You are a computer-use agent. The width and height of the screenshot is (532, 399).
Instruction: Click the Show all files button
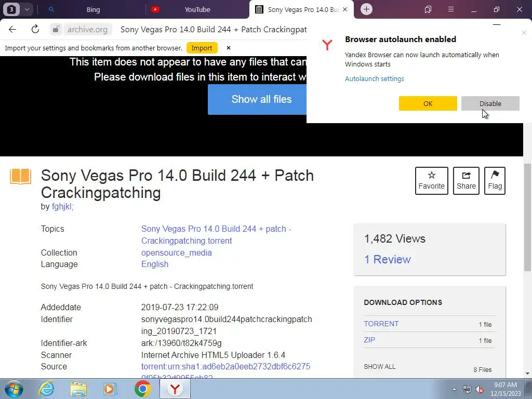click(x=257, y=99)
